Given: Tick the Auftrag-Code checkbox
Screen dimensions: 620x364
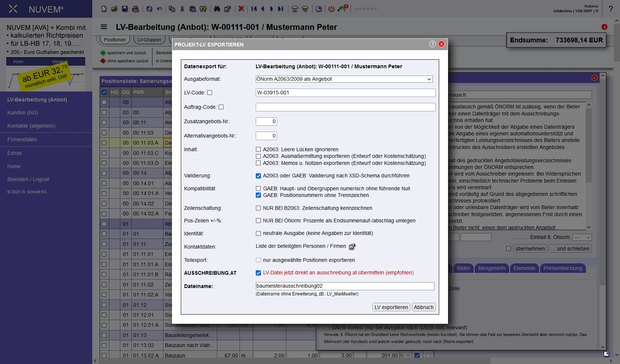Looking at the screenshot, I should click(221, 107).
